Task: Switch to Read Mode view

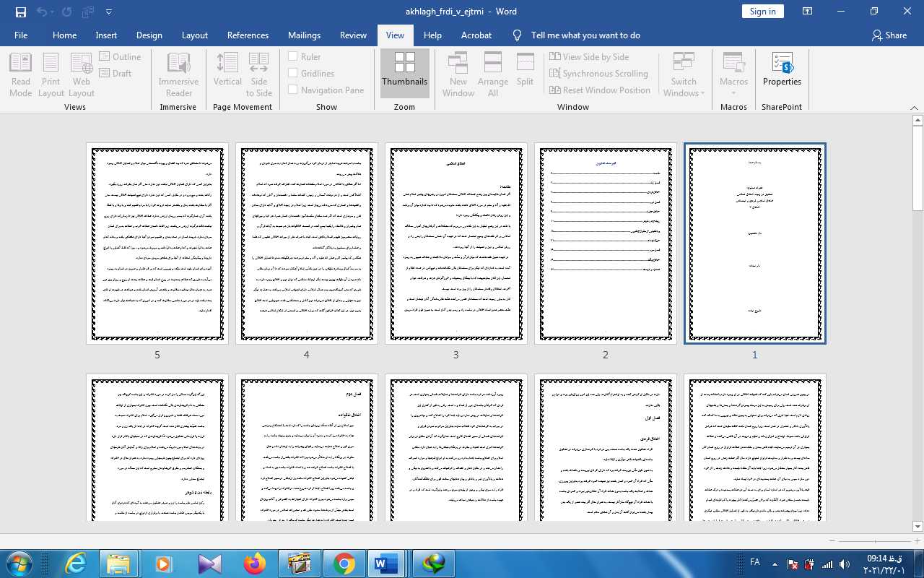Action: (x=21, y=74)
